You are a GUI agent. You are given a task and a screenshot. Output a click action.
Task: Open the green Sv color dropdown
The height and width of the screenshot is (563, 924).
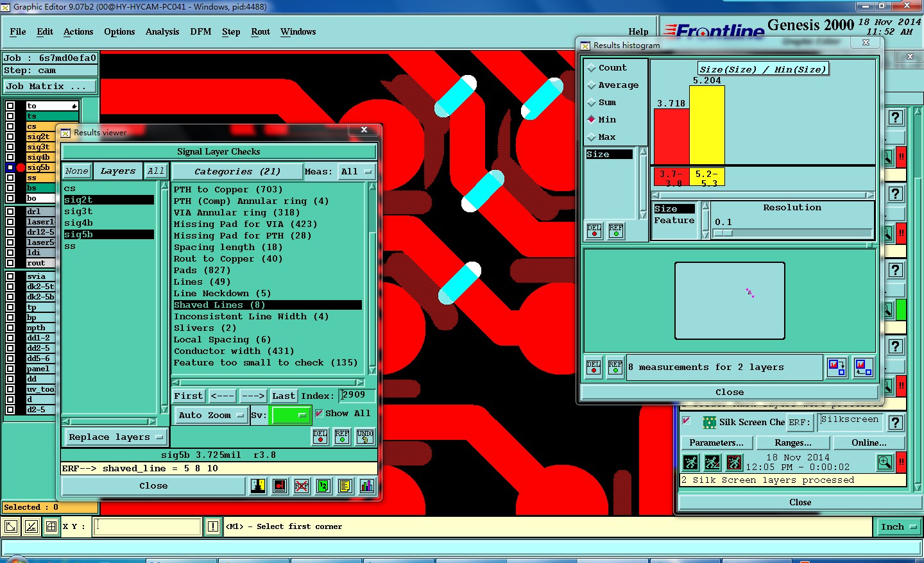(291, 416)
